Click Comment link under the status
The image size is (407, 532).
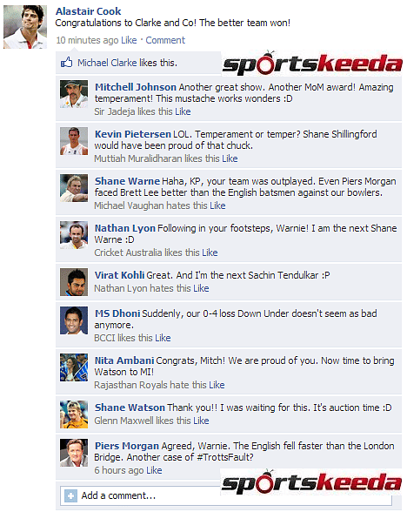click(x=165, y=40)
